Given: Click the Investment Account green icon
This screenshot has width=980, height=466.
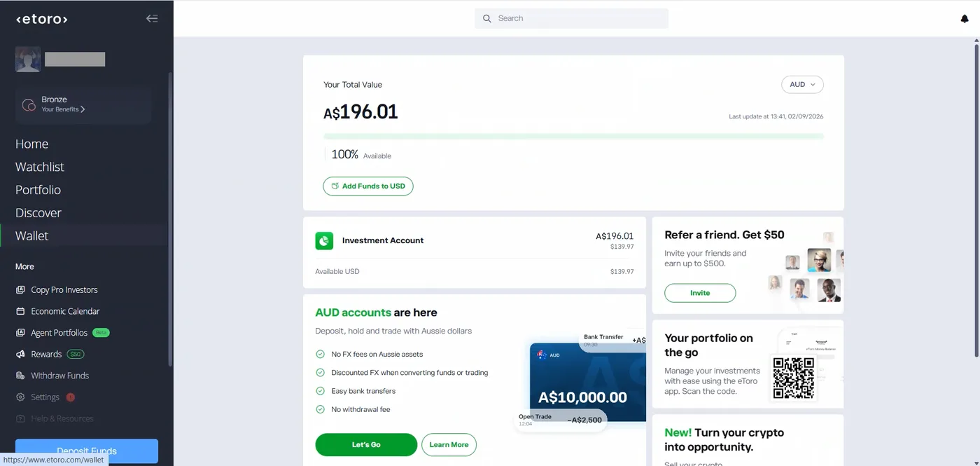Looking at the screenshot, I should (x=324, y=241).
